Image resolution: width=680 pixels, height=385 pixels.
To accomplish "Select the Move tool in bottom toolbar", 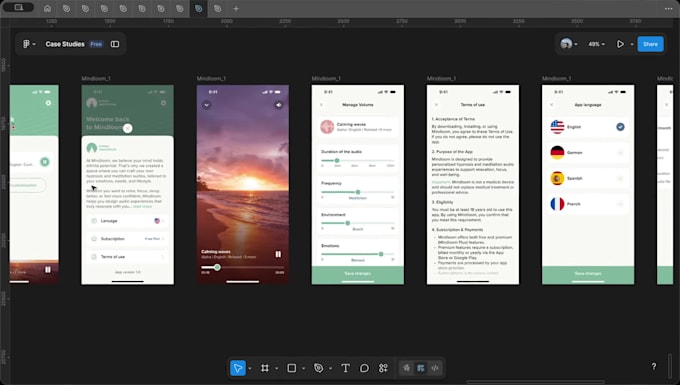I will click(x=238, y=368).
